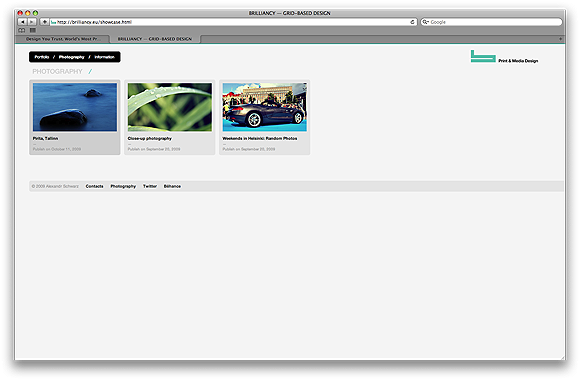Open Information in the black nav bar

coord(104,57)
